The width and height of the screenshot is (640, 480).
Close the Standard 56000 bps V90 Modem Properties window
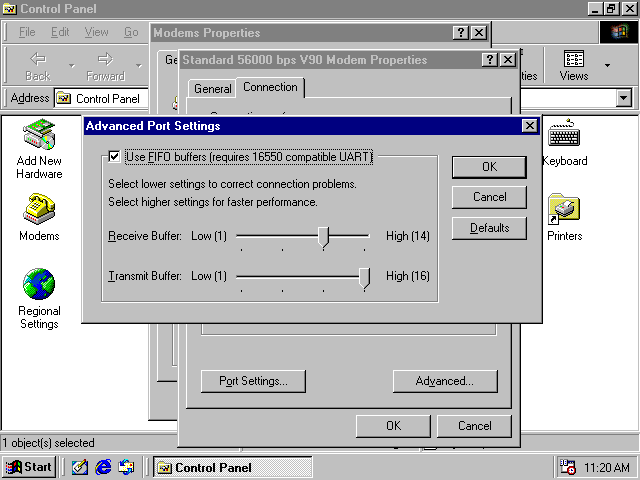click(508, 60)
